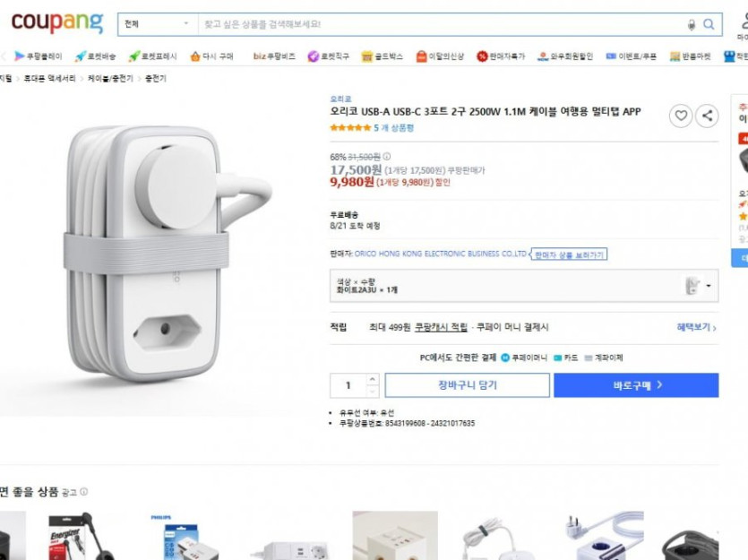Click the Coupang logo

point(56,22)
